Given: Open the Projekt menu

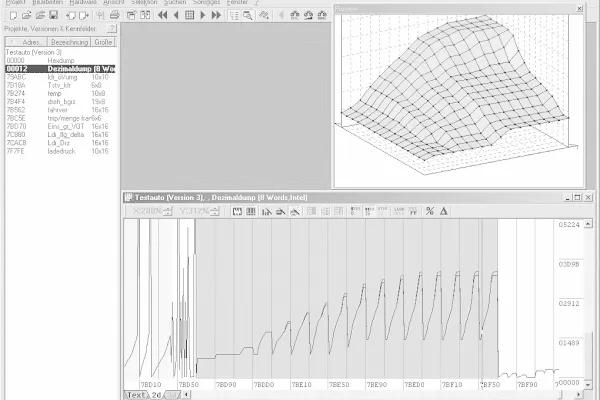Looking at the screenshot, I should [x=16, y=2].
